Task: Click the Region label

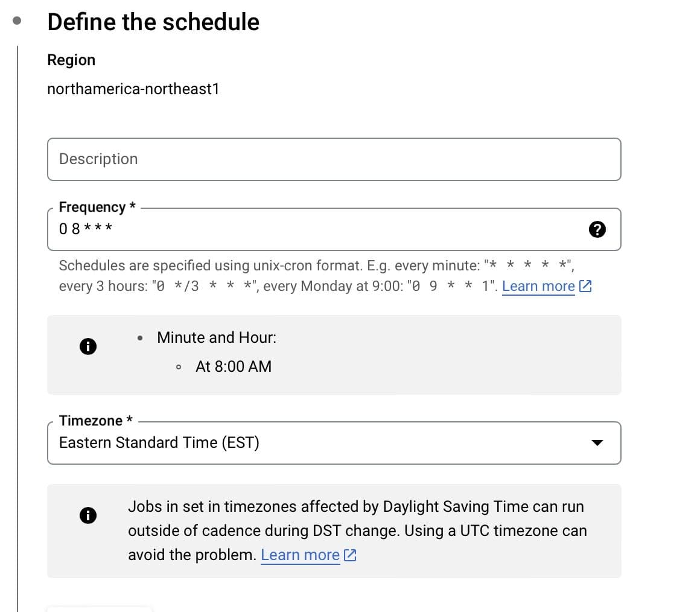Action: click(x=71, y=60)
